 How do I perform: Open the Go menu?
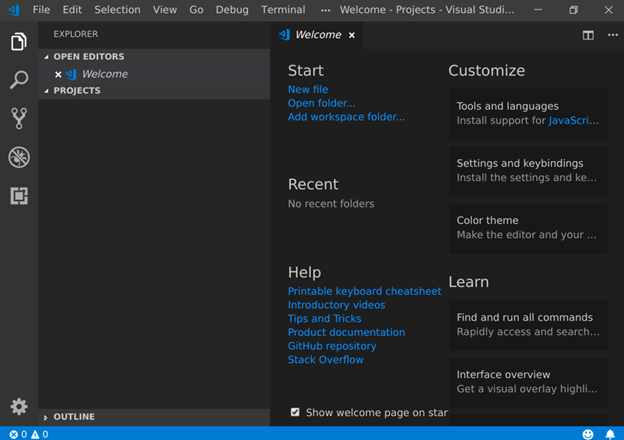196,10
